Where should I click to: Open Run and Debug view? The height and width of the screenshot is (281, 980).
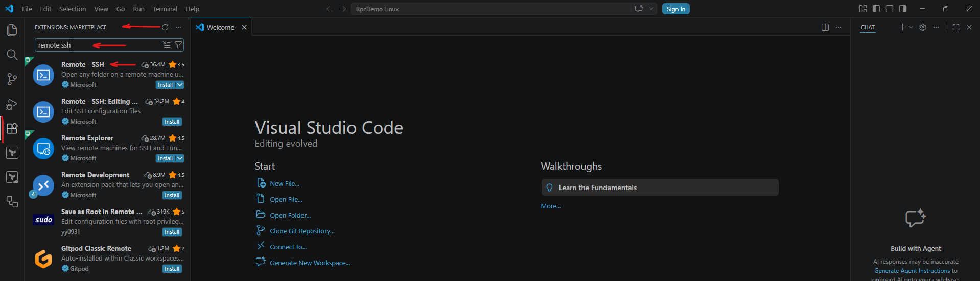pos(12,104)
